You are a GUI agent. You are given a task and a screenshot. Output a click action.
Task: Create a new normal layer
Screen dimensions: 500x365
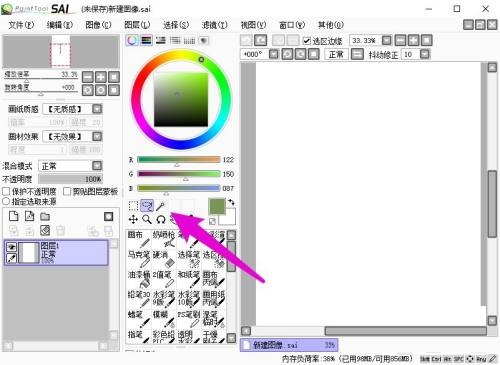14,216
